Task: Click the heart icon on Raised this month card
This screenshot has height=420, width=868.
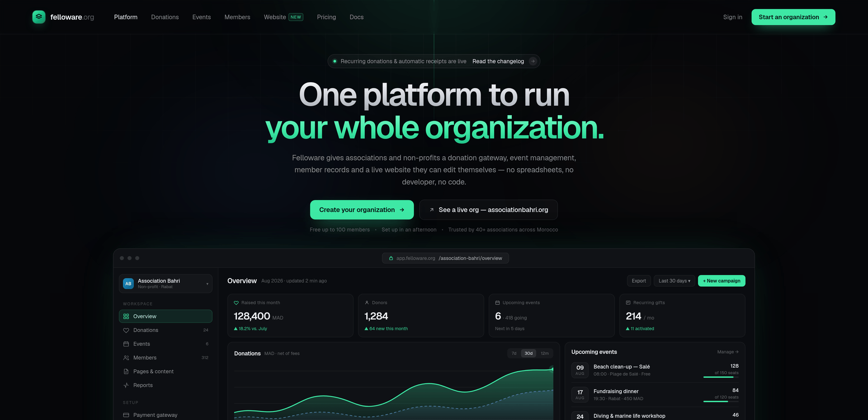Action: 236,303
